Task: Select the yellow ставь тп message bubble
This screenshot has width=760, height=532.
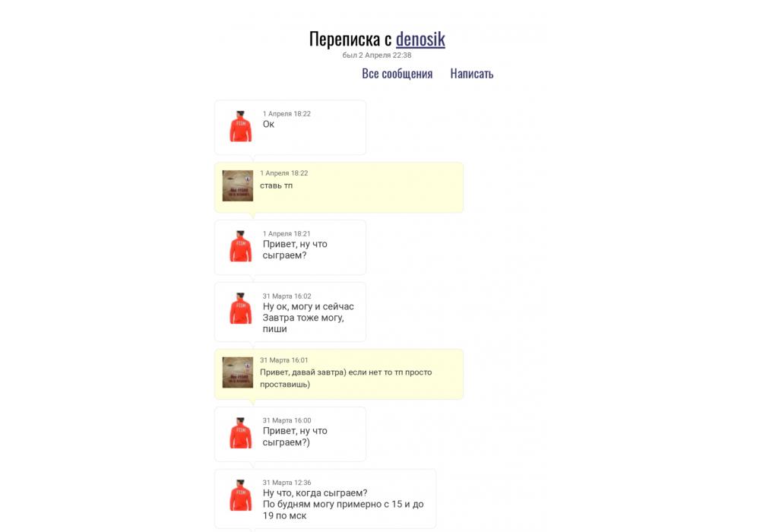Action: (339, 188)
